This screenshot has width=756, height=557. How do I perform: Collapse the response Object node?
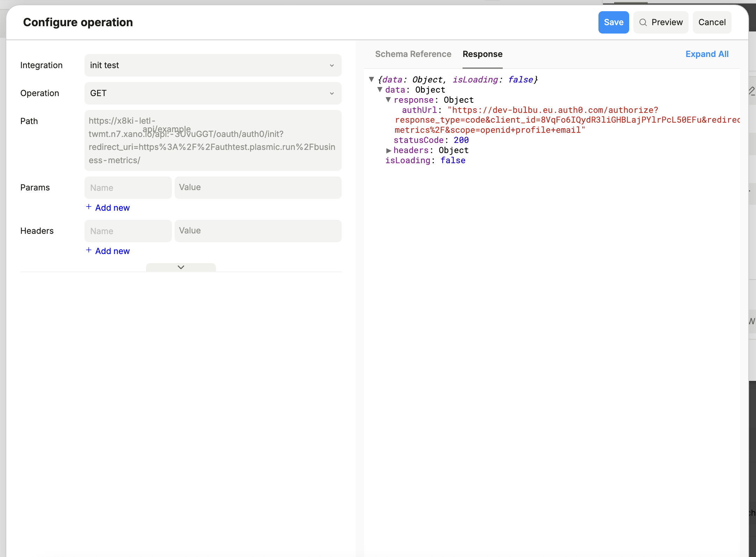(x=388, y=100)
